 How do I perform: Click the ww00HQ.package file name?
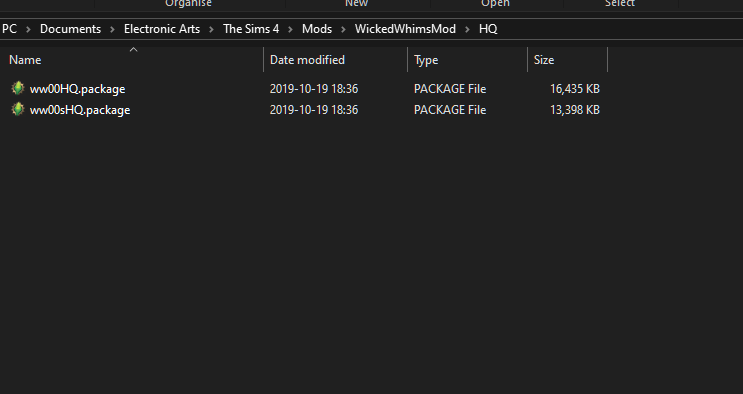pyautogui.click(x=77, y=89)
